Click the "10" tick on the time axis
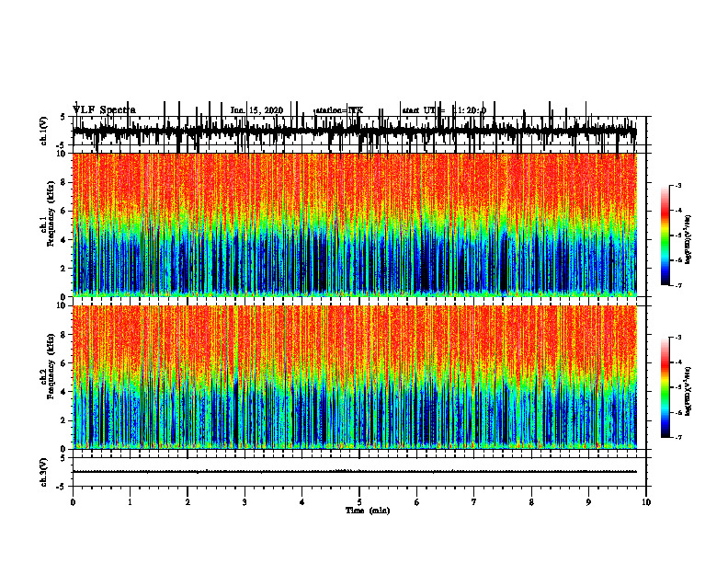The image size is (728, 563). [x=646, y=502]
